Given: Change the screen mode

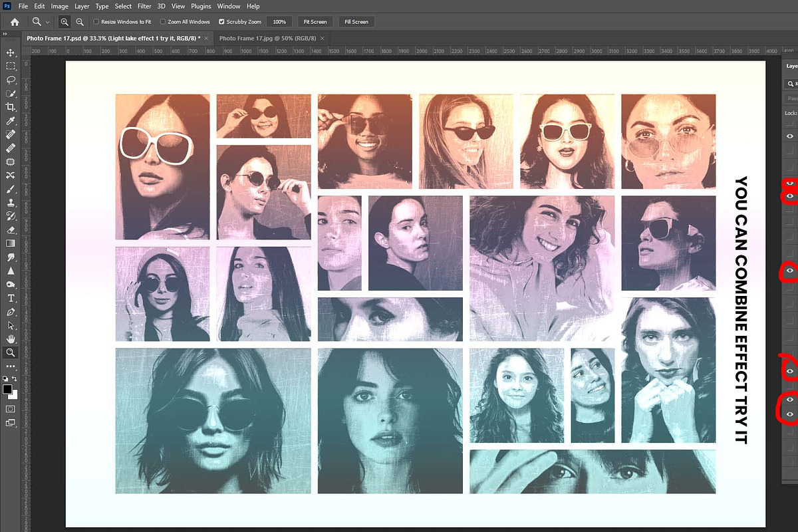Looking at the screenshot, I should click(x=10, y=423).
